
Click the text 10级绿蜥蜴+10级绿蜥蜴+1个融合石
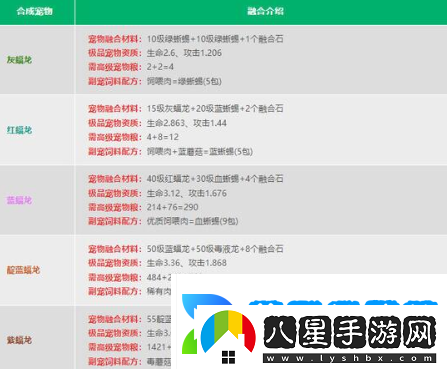coord(215,39)
